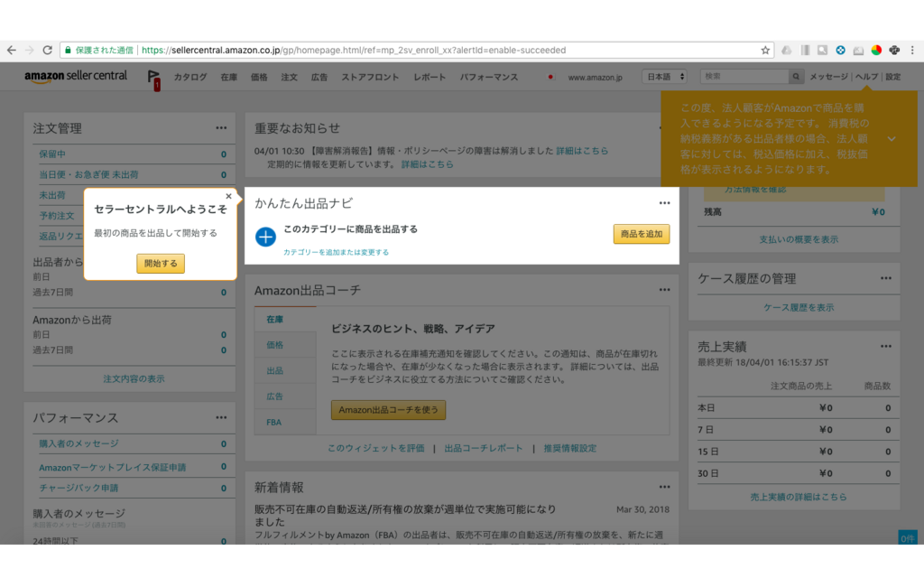Image resolution: width=924 pixels, height=578 pixels.
Task: Click 注文内容の表示 link
Action: (x=134, y=378)
